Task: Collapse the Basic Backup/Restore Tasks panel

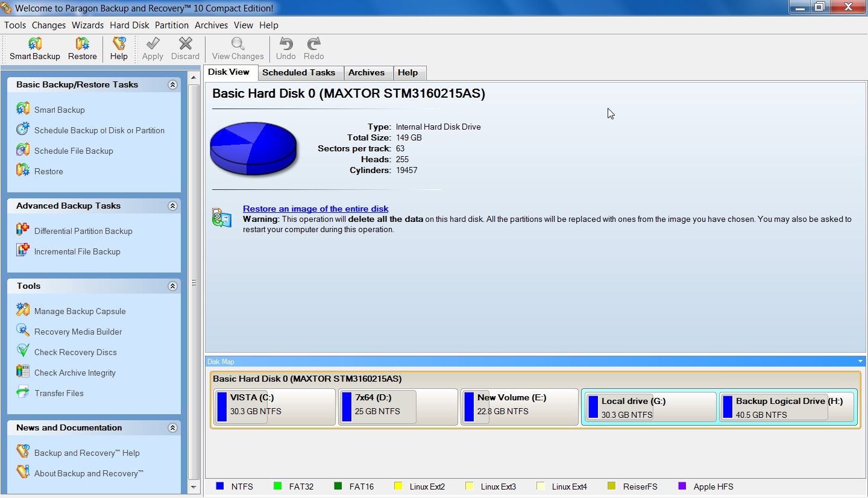Action: 172,85
